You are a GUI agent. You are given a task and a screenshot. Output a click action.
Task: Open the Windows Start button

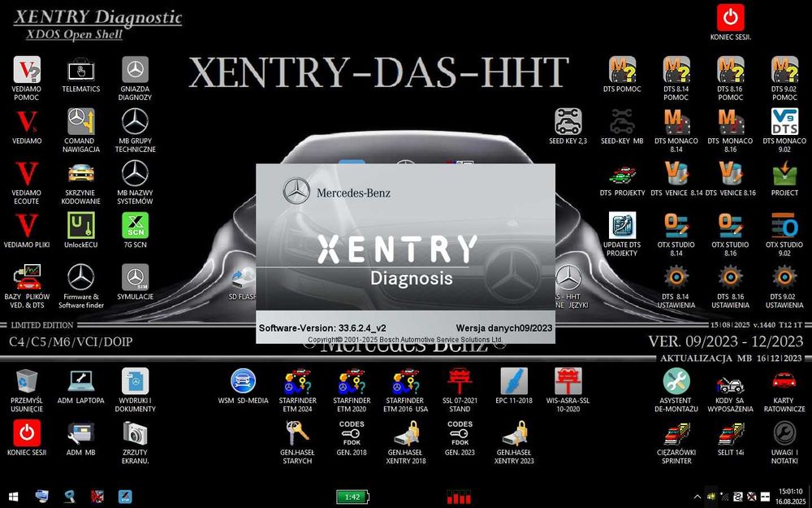14,497
